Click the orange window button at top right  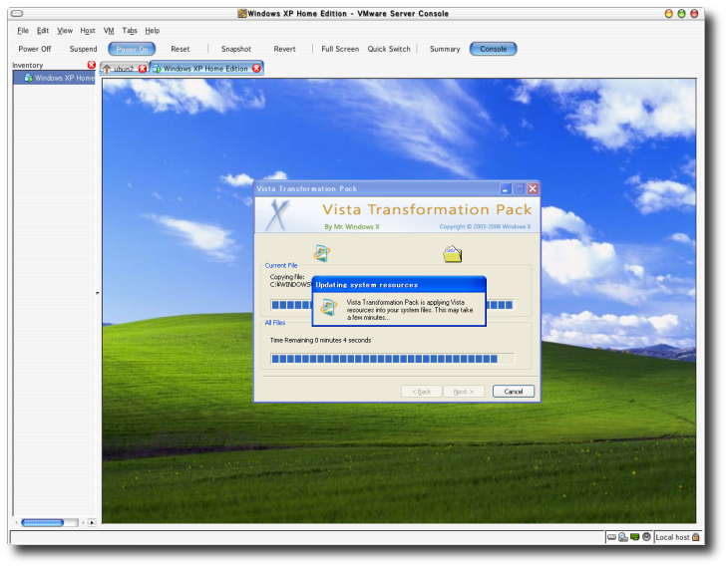(x=668, y=14)
